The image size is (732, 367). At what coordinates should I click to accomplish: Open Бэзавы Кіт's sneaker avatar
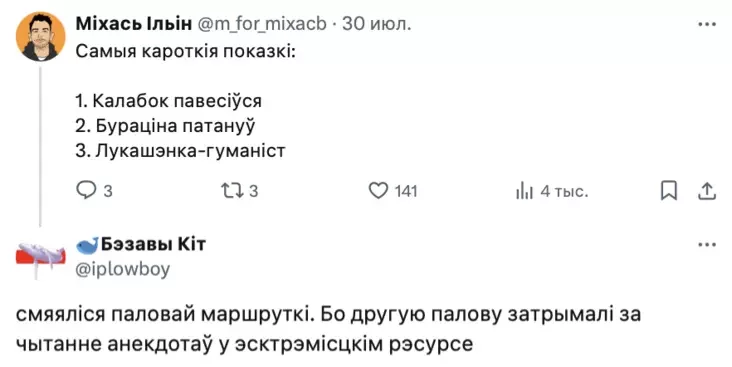pos(41,259)
